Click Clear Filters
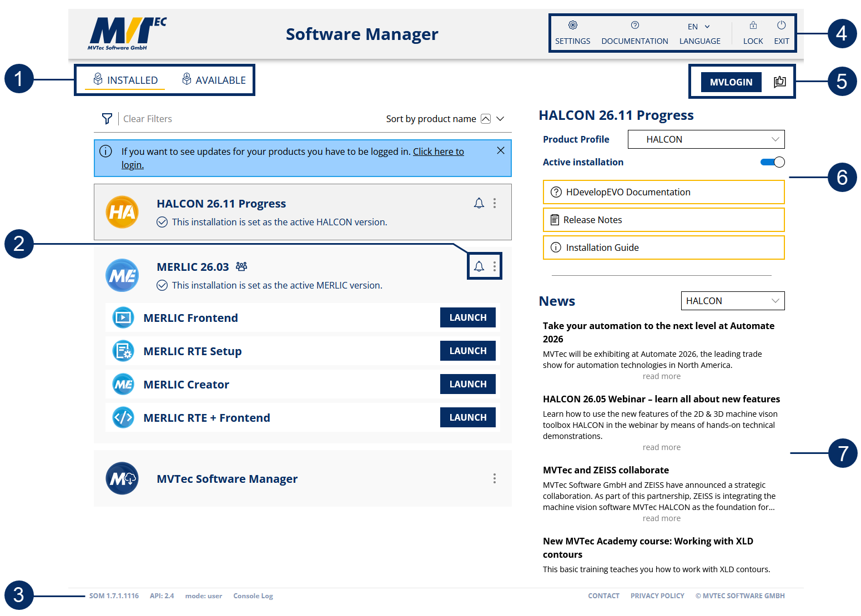The width and height of the screenshot is (861, 616). [x=148, y=119]
